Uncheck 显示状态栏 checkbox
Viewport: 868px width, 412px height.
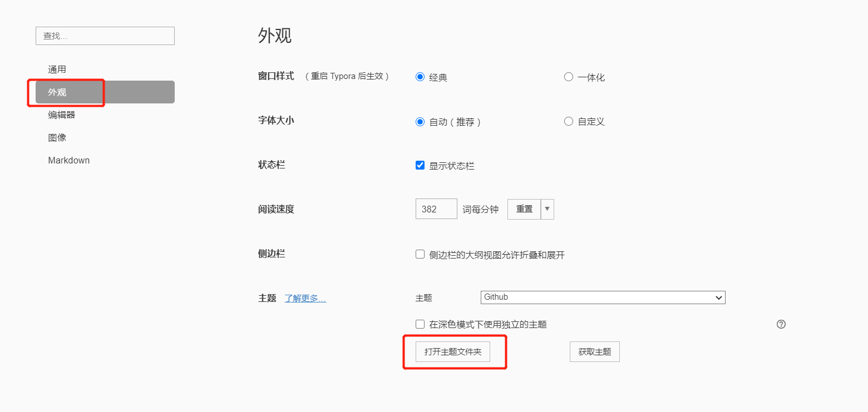pos(420,165)
